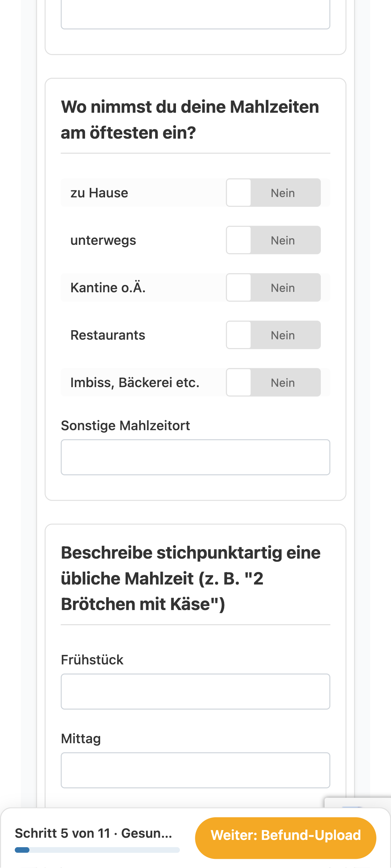This screenshot has width=391, height=868.
Task: Turn on the 'Restaurants' toggle
Action: (x=273, y=335)
